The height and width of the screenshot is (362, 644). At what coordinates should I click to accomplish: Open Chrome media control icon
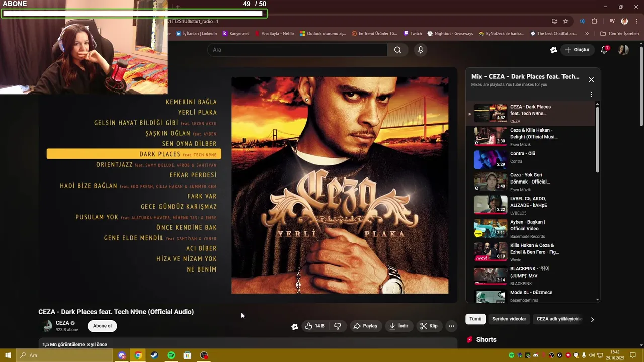(x=612, y=21)
